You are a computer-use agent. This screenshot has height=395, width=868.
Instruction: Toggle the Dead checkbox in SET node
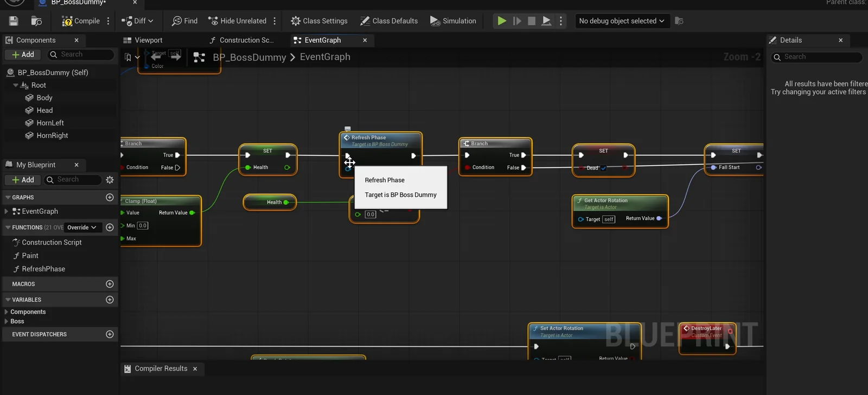[603, 168]
